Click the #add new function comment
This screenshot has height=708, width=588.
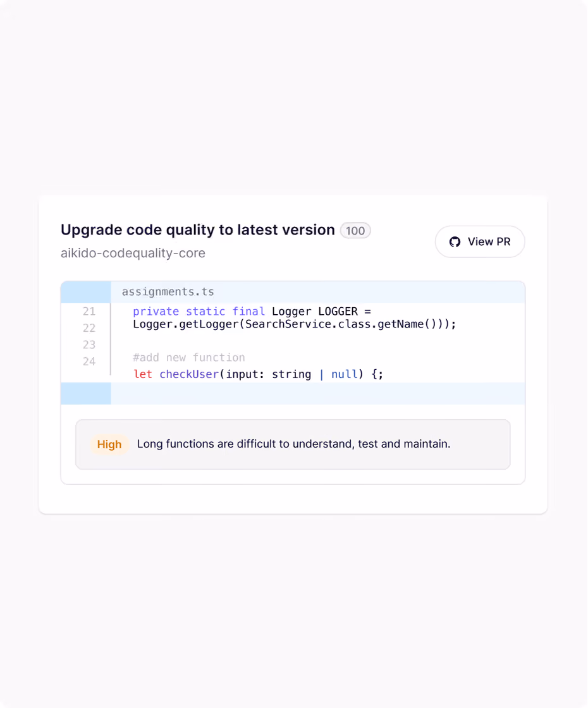click(x=189, y=358)
